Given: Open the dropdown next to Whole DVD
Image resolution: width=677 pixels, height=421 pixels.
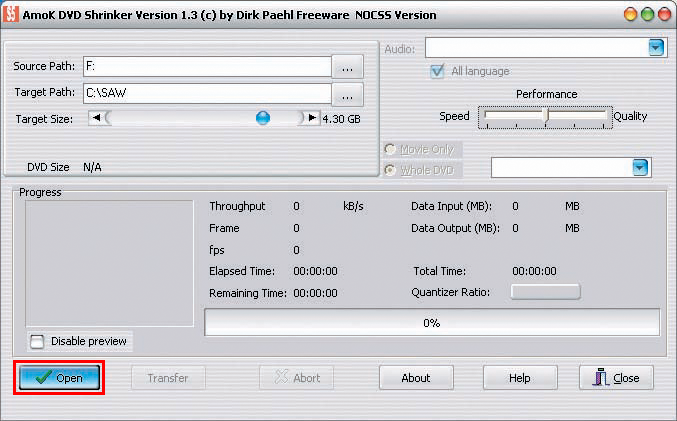Looking at the screenshot, I should (640, 168).
